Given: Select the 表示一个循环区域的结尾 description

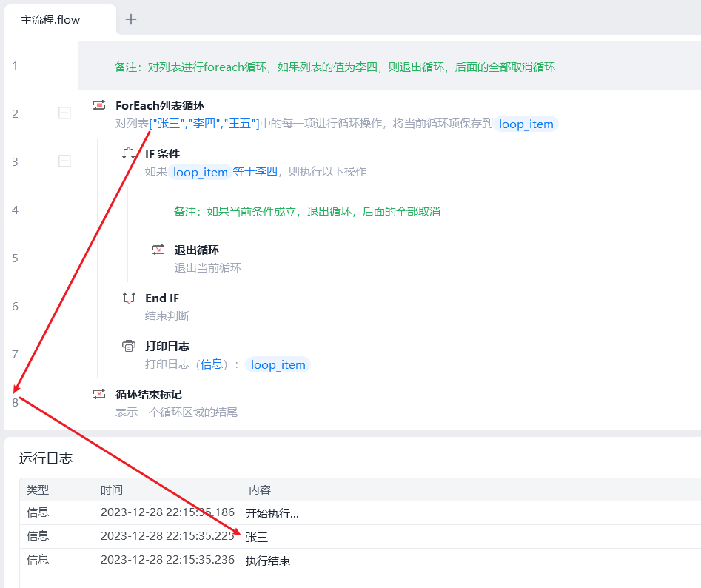Looking at the screenshot, I should point(176,412).
